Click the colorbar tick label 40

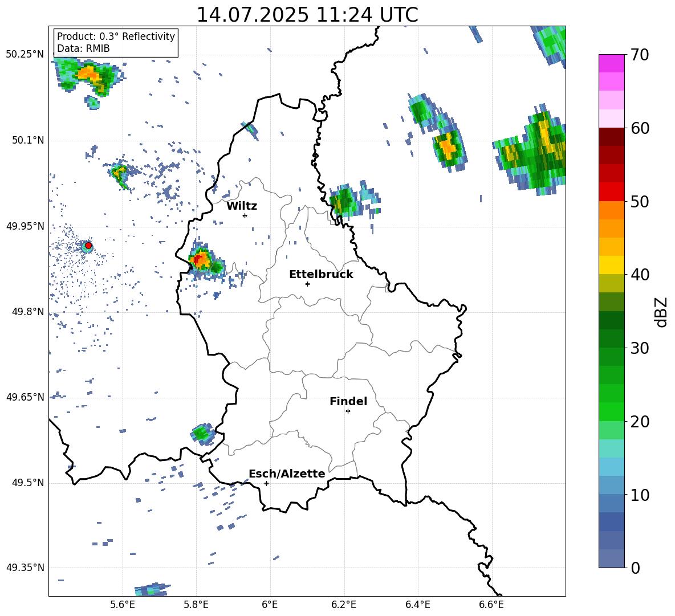point(639,275)
